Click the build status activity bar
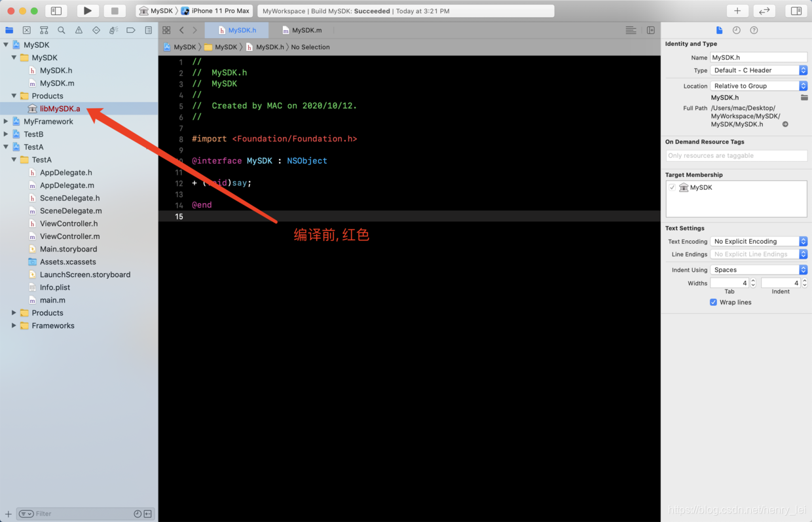 tap(406, 11)
